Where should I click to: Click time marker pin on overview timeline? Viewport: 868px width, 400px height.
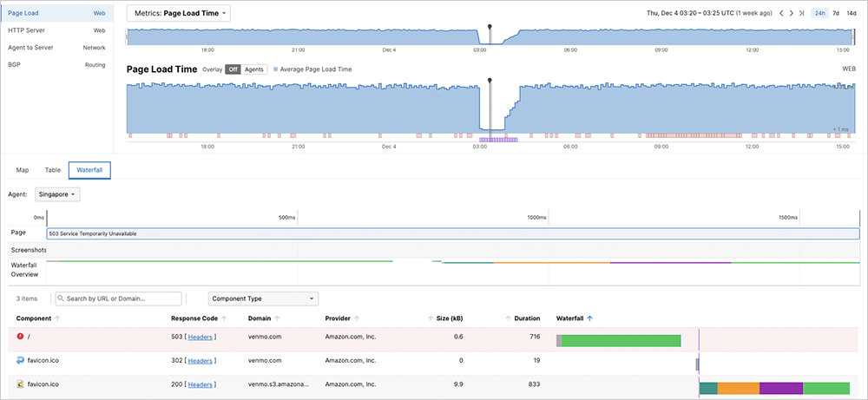tap(490, 27)
